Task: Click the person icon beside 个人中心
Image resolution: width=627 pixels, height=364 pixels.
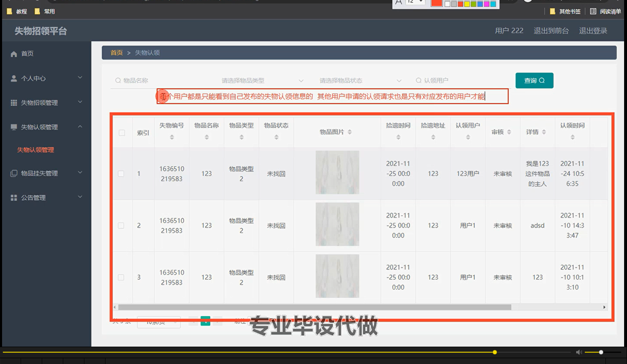Action: (x=14, y=78)
